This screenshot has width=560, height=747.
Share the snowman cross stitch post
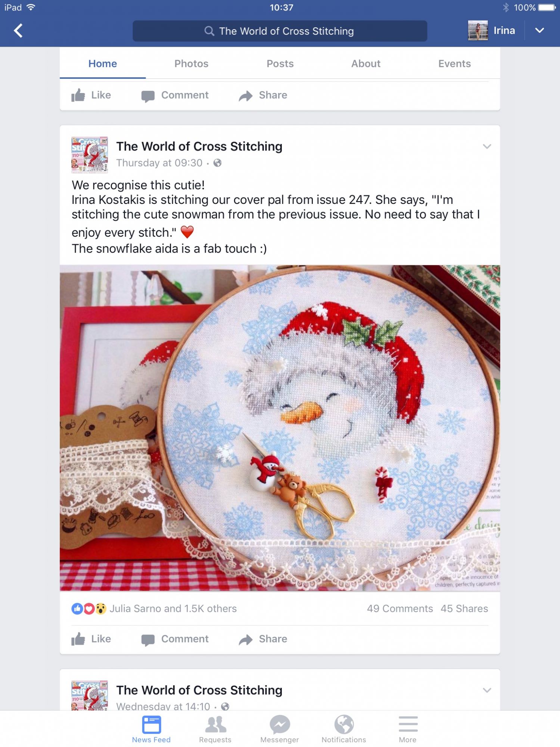click(263, 639)
